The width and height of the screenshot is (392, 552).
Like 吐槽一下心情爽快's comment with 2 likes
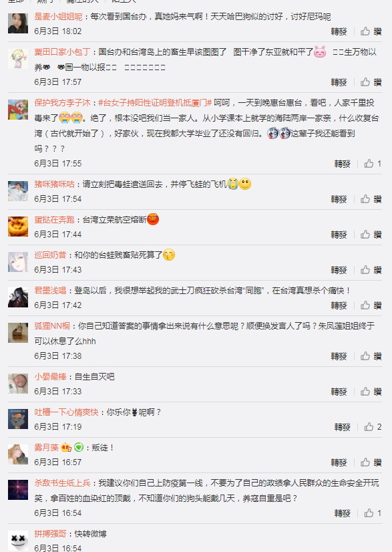pos(373,426)
